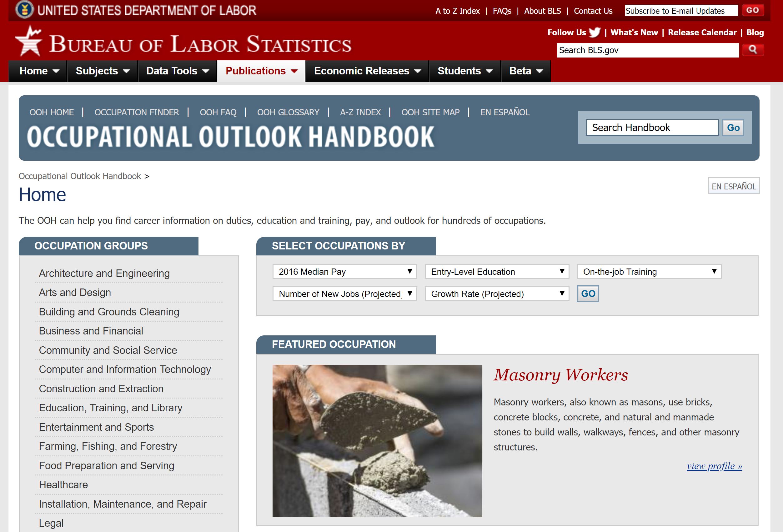Open the 2016 Median Pay dropdown

[x=345, y=272]
